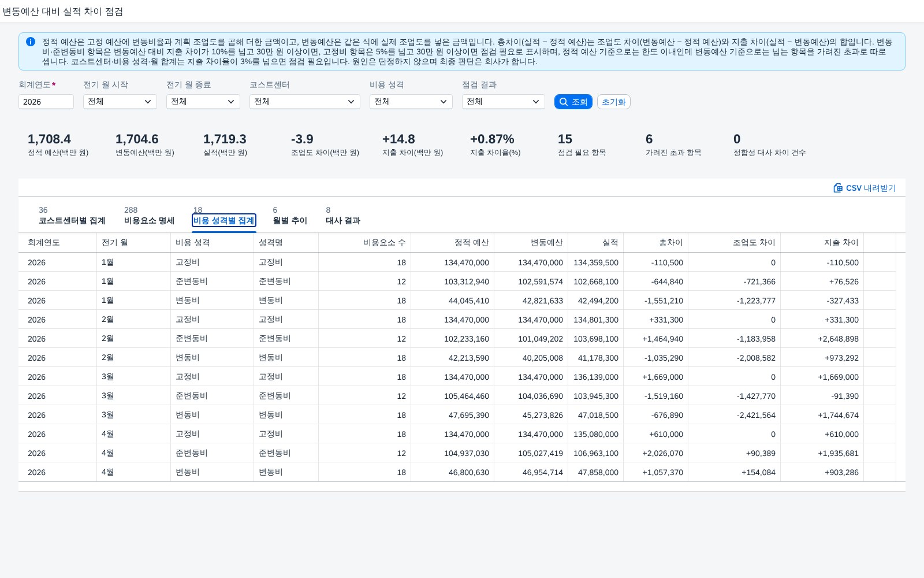Click the 조업도 차이 column header

(735, 243)
